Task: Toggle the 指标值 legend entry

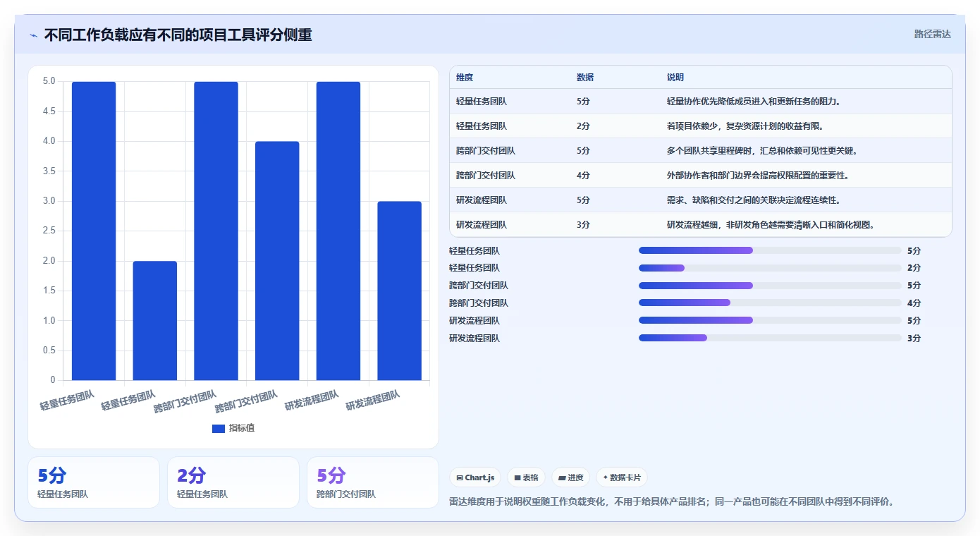Action: click(x=233, y=428)
